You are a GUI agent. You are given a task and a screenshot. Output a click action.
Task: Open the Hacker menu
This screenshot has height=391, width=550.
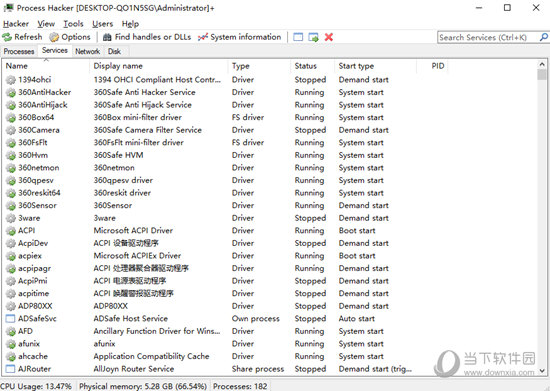16,24
